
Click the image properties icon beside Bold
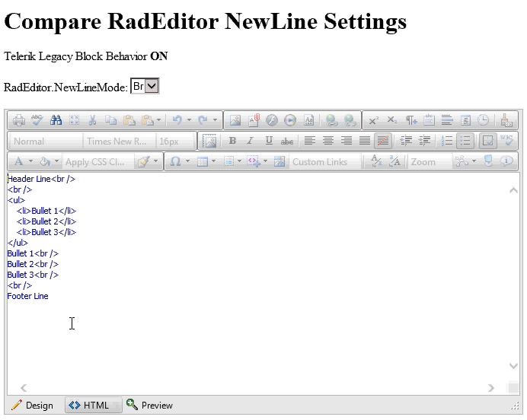(x=210, y=141)
